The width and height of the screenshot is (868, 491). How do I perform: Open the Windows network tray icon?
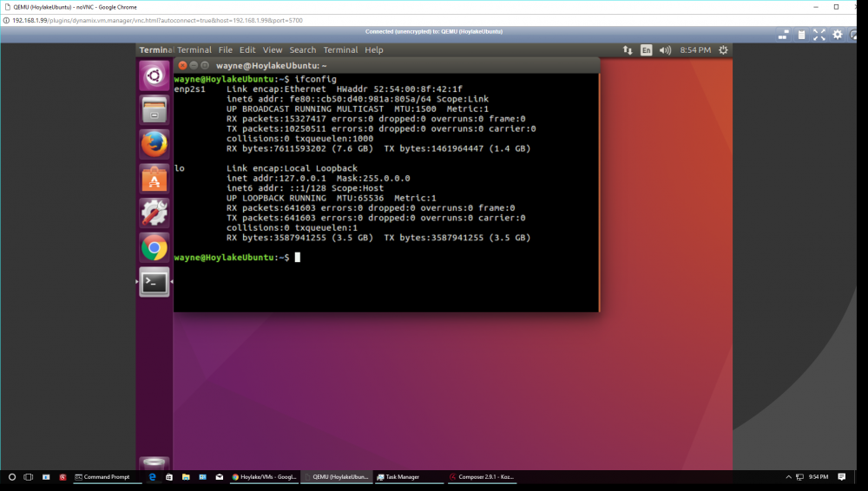800,477
